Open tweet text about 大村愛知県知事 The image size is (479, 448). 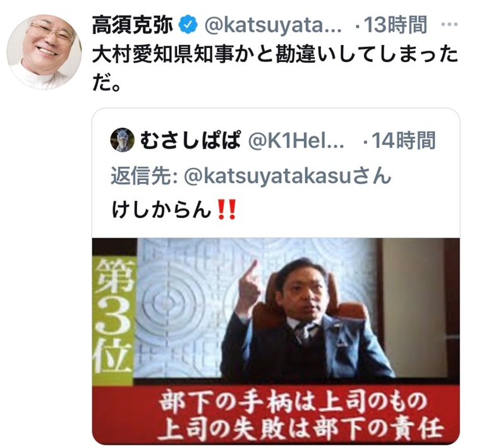[x=275, y=69]
